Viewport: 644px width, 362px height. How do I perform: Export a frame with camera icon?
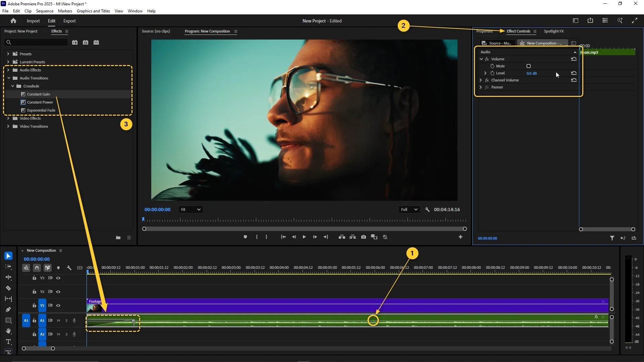point(364,237)
